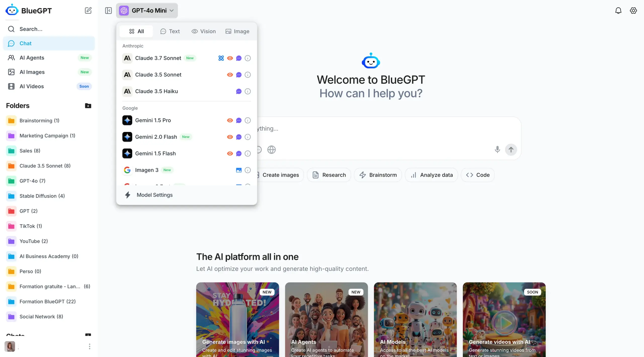Select the Gemini 1.5 Pro model
The height and width of the screenshot is (357, 644).
(187, 120)
